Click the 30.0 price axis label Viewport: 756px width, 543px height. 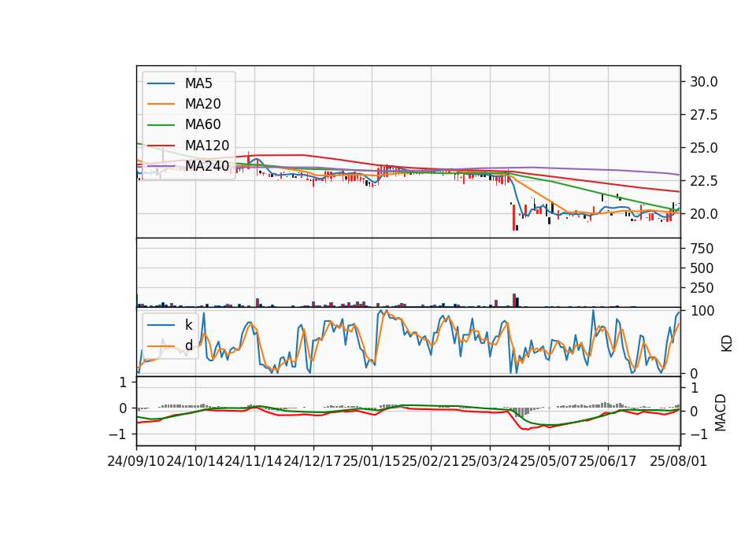click(x=703, y=82)
